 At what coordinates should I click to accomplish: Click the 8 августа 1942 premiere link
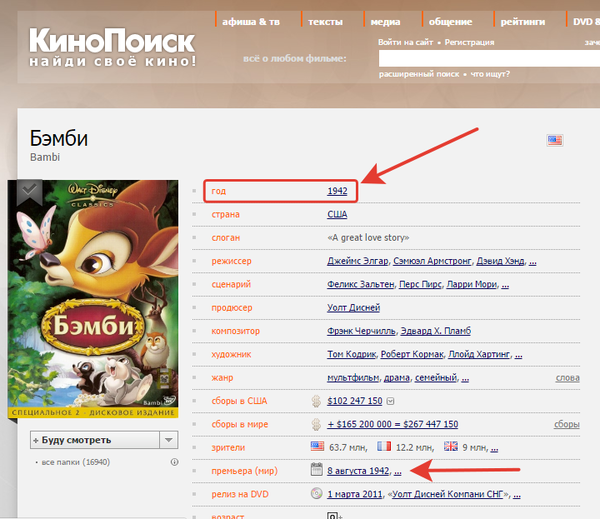click(358, 471)
